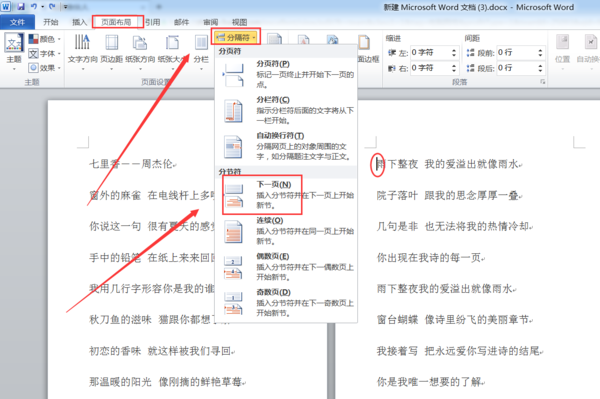Screen dimensions: 600x399
Task: Click the 纸张方向 orientation icon
Action: click(x=140, y=42)
